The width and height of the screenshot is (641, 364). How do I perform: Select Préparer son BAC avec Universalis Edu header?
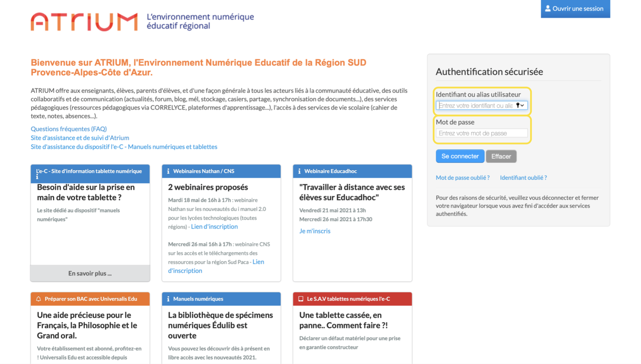(90, 299)
